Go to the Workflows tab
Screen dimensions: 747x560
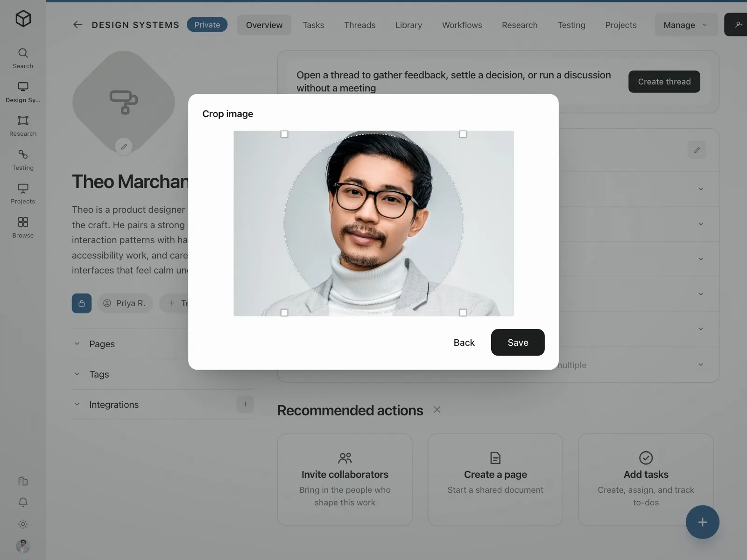point(462,25)
